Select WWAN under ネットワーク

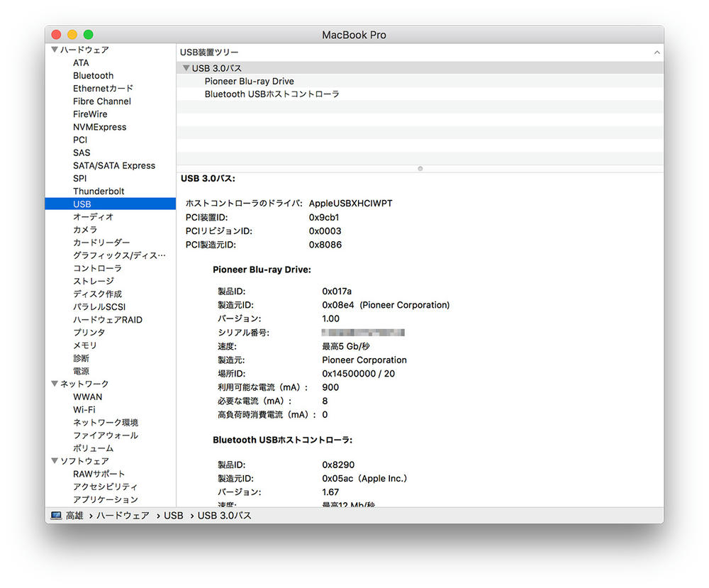pos(88,396)
